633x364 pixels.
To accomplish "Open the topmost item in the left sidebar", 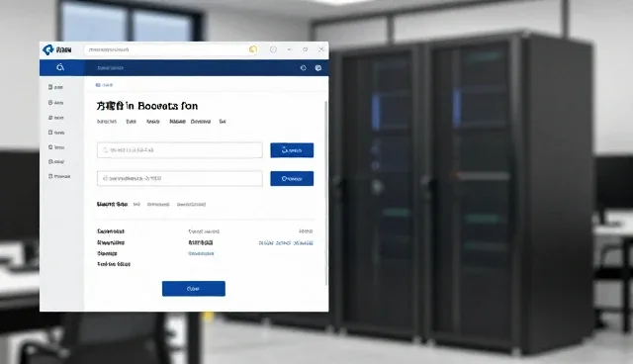I will point(55,87).
